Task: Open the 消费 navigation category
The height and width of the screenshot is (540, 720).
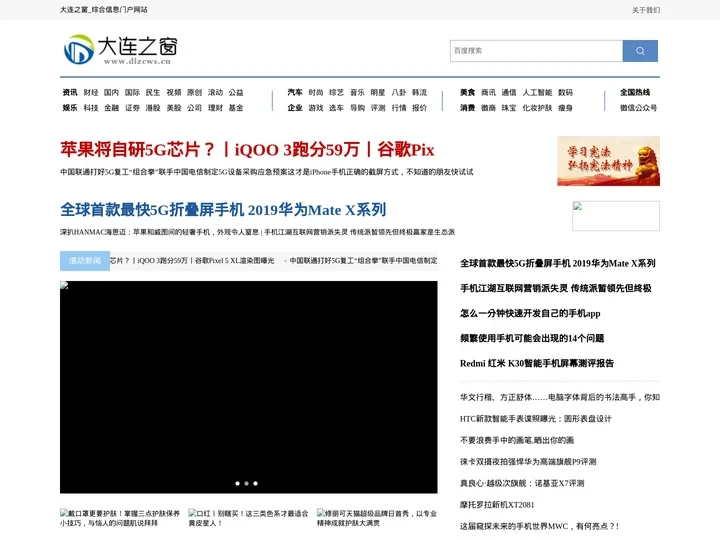Action: [x=467, y=108]
